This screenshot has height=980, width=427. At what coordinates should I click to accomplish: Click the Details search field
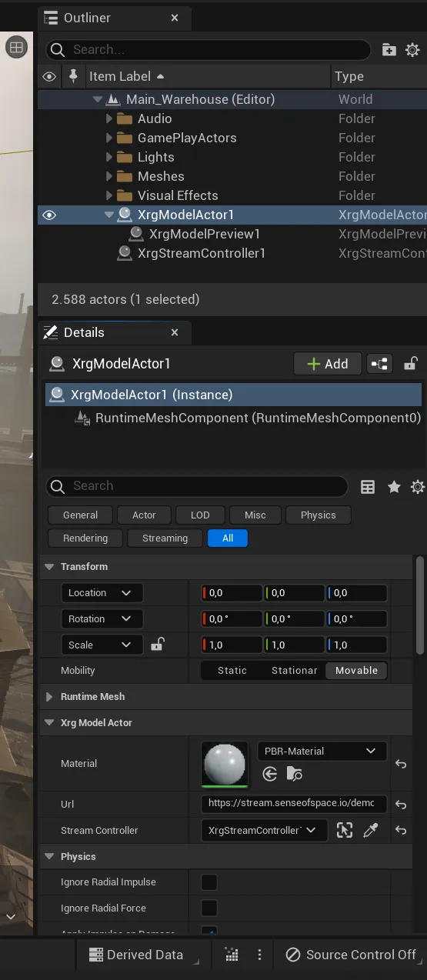pyautogui.click(x=197, y=486)
